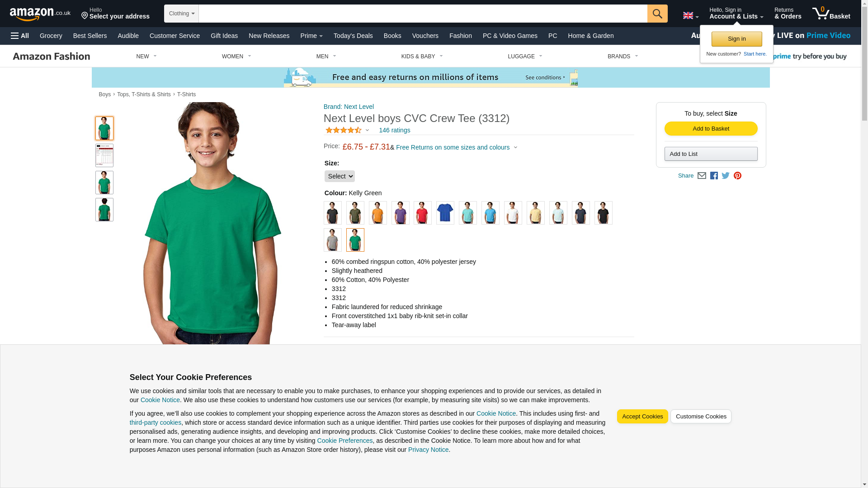The height and width of the screenshot is (488, 868).
Task: Open the WOMEN fashion menu
Action: point(236,56)
